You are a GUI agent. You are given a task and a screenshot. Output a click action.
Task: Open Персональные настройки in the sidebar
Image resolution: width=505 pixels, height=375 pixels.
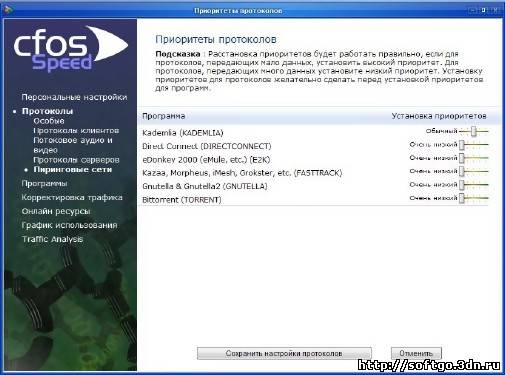click(74, 97)
